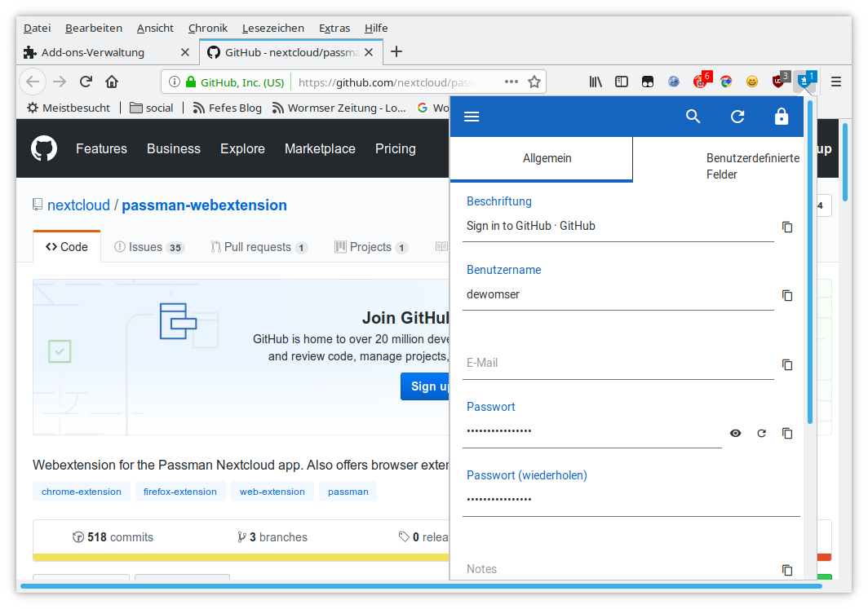Viewport: 868px width, 609px height.
Task: Bookmark this page with the star
Action: click(534, 82)
